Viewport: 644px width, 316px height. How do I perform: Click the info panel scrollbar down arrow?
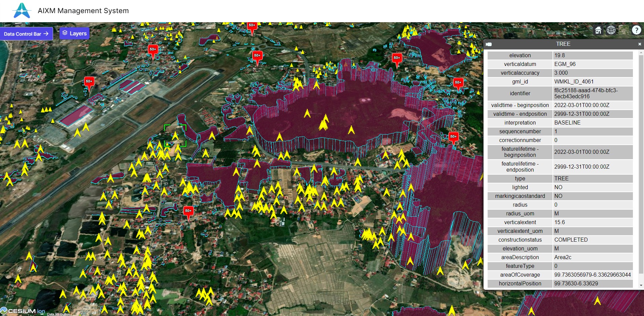pyautogui.click(x=641, y=285)
